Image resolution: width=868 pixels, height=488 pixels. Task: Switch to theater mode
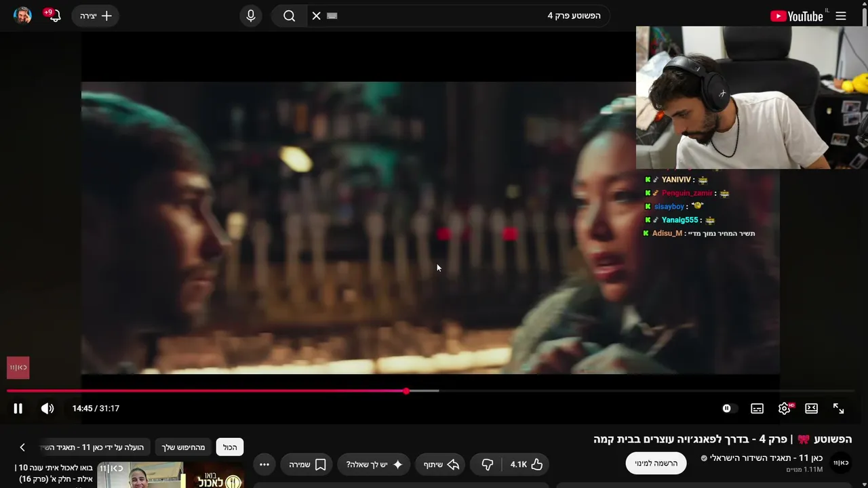pos(811,408)
